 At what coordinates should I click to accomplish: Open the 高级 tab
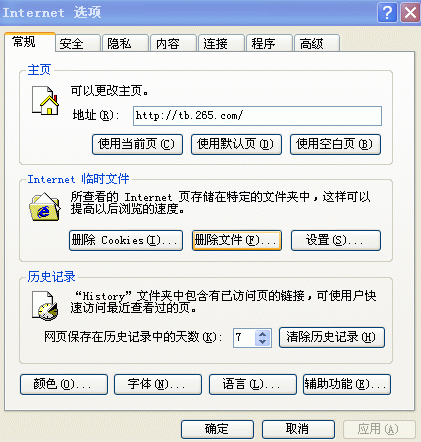(317, 43)
